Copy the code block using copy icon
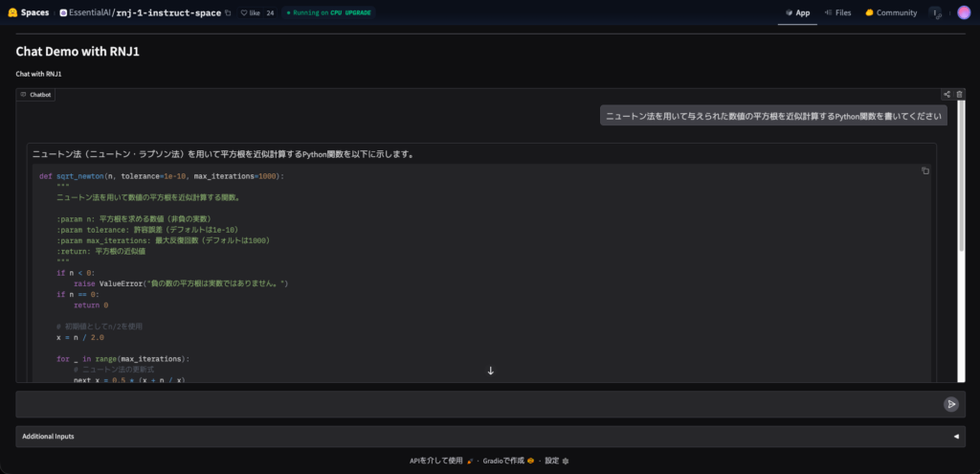980x474 pixels. coord(924,171)
